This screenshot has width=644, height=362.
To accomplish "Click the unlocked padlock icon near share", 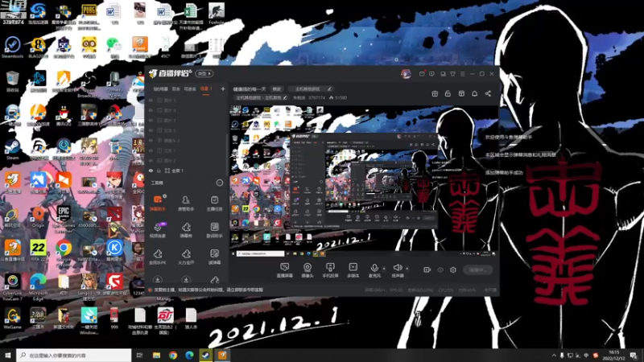I will click(448, 93).
